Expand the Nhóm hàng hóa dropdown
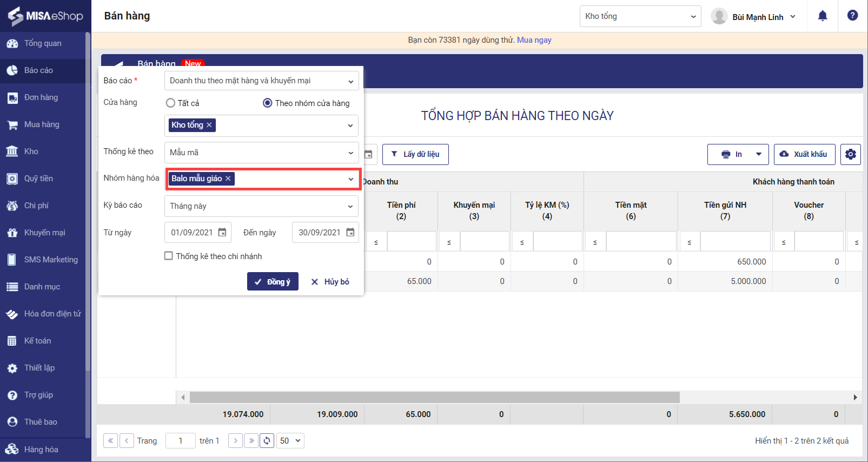Viewport: 868px width, 462px height. coord(351,179)
